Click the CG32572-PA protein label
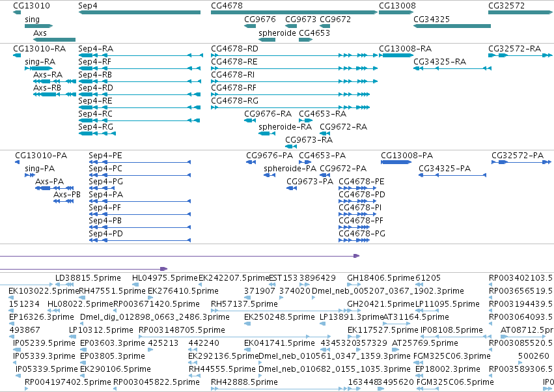Screen dimensions: 554x392 click(518, 156)
